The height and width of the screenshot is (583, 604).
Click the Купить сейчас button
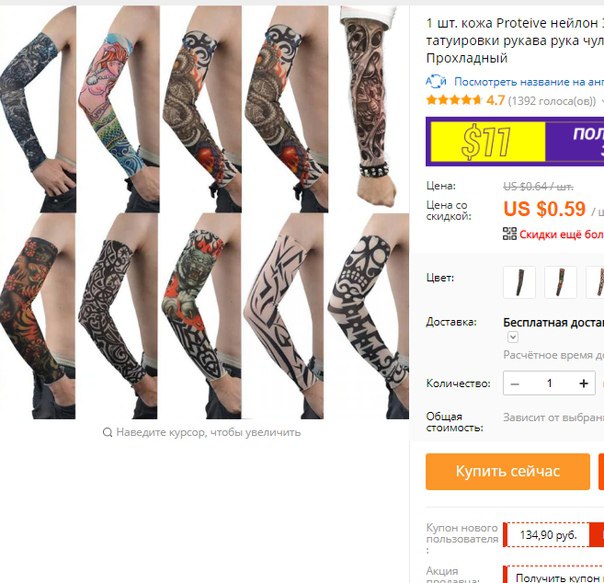pyautogui.click(x=508, y=471)
